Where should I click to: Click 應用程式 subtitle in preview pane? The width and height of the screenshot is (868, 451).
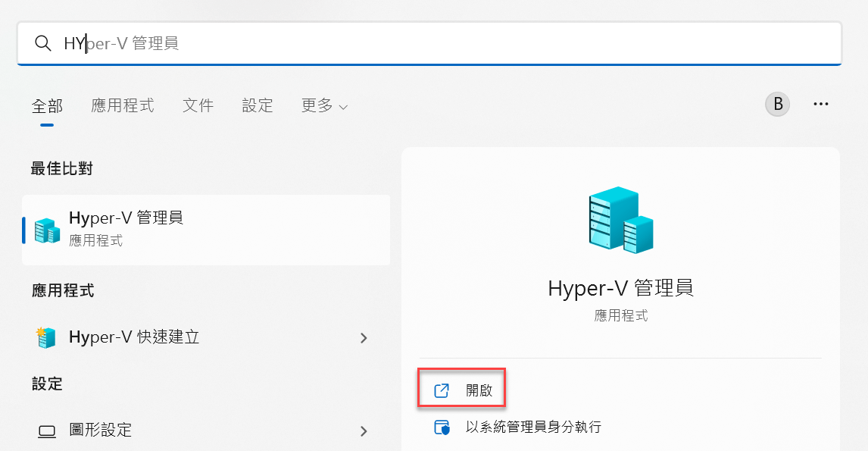tap(620, 316)
